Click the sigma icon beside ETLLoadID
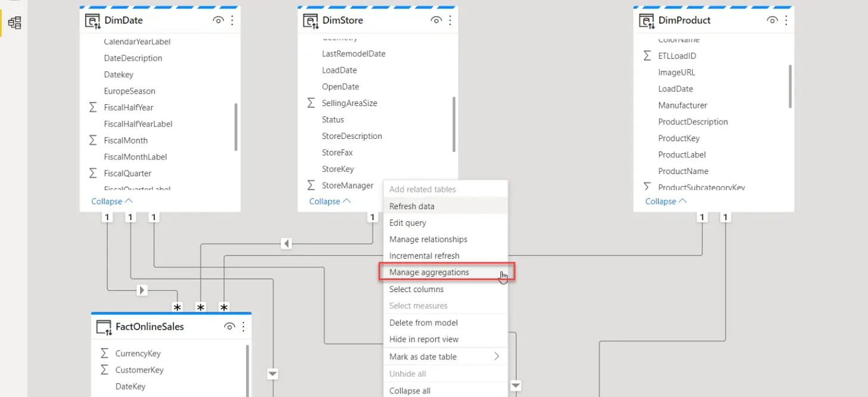868x397 pixels. [647, 55]
